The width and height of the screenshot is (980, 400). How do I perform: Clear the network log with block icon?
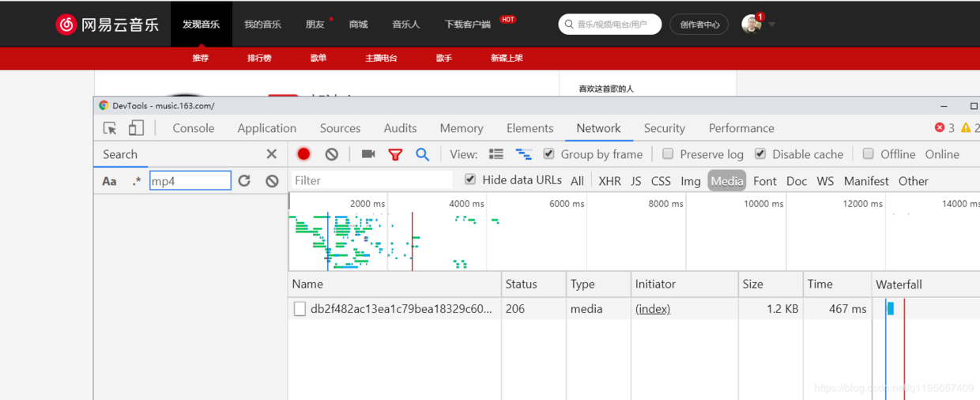pos(332,154)
